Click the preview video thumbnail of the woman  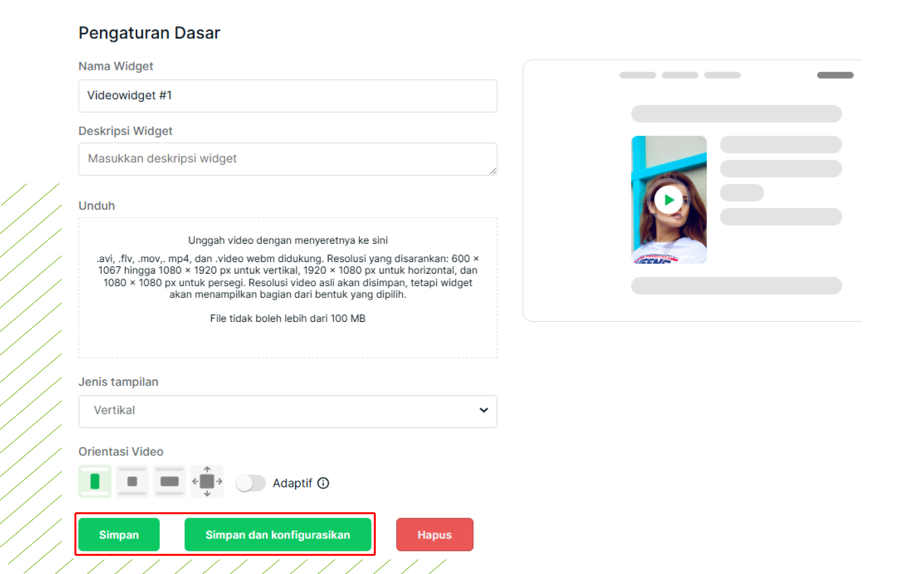(x=669, y=199)
